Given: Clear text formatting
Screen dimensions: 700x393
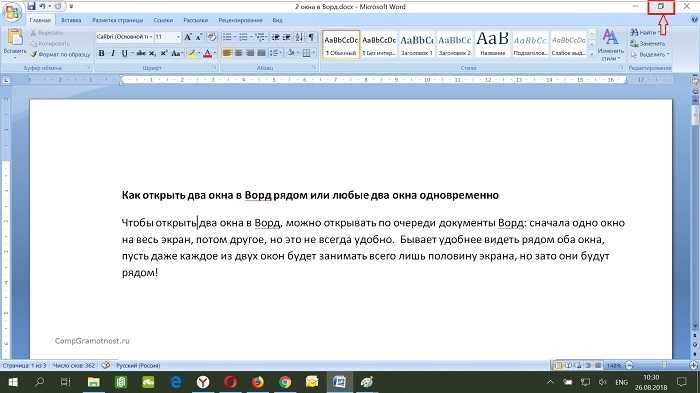Looking at the screenshot, I should (212, 37).
